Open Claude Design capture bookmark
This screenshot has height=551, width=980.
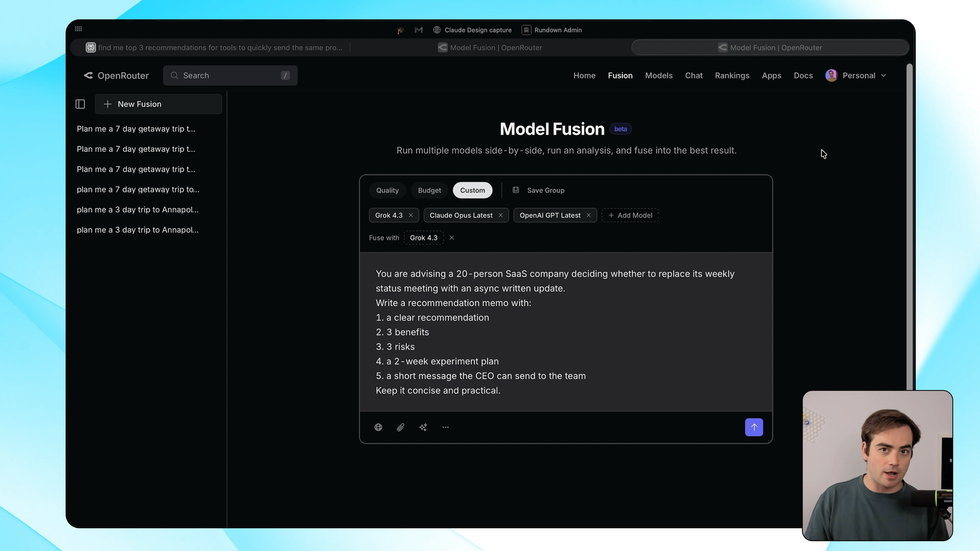(x=472, y=30)
